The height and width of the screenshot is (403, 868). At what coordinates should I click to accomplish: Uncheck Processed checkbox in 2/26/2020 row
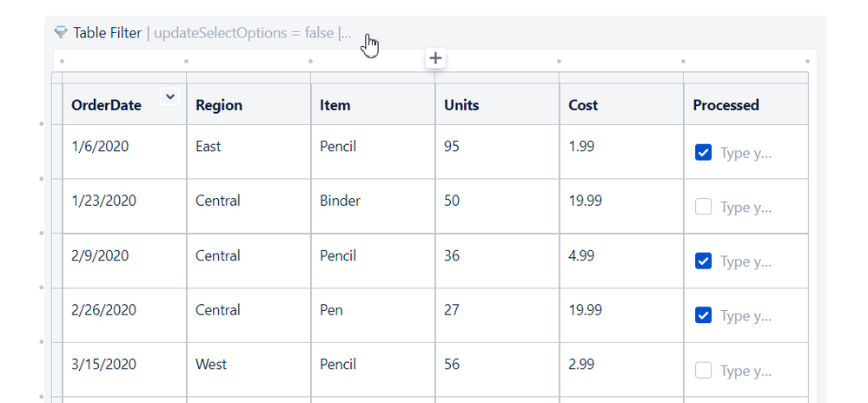(704, 315)
